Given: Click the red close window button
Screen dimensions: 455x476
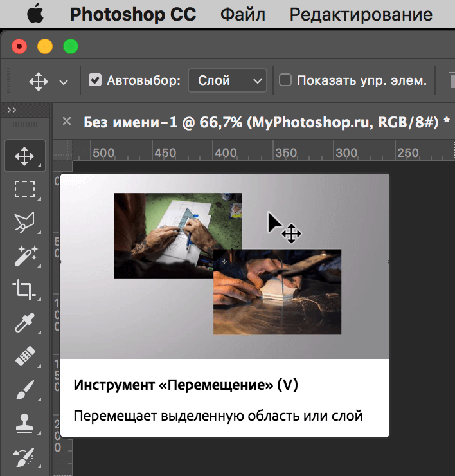Looking at the screenshot, I should click(19, 46).
